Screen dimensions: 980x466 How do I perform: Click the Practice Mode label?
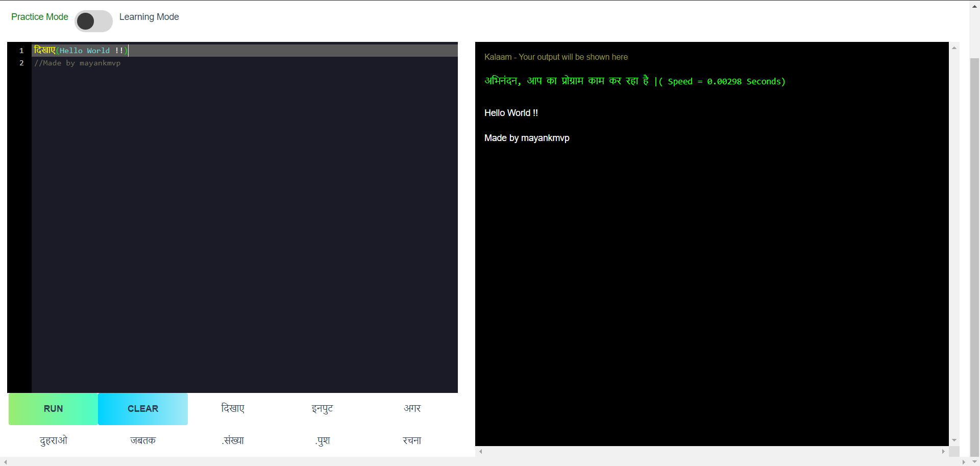pyautogui.click(x=40, y=17)
